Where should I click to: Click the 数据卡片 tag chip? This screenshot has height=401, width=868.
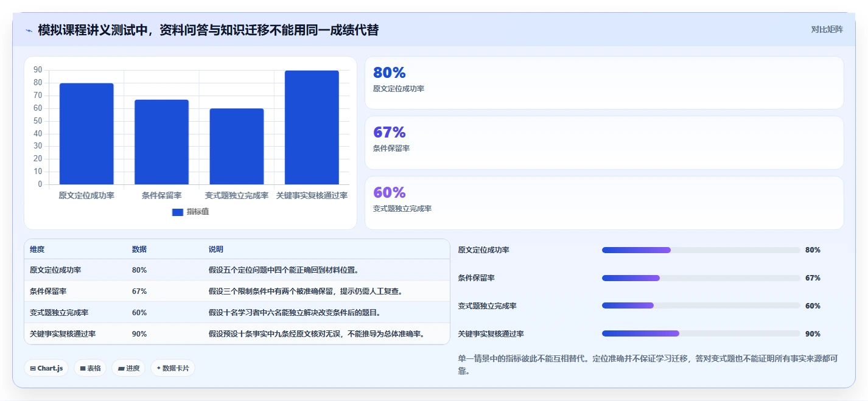[173, 368]
